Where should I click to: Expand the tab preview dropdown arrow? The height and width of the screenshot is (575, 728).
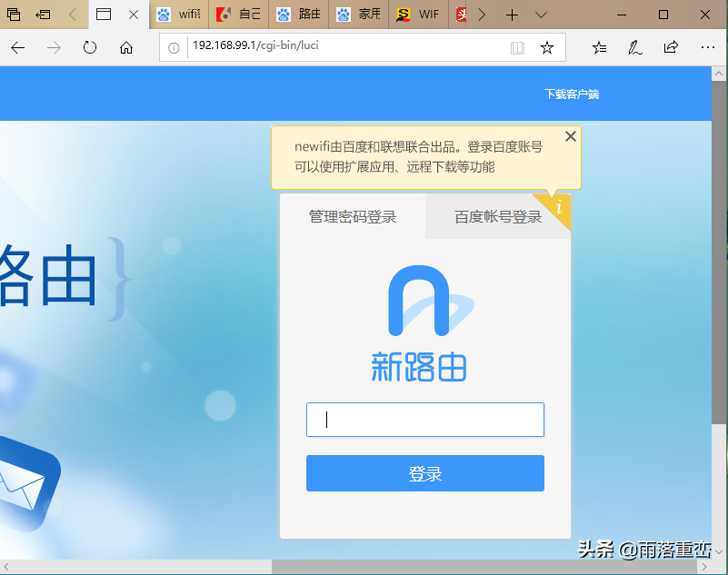tap(541, 15)
